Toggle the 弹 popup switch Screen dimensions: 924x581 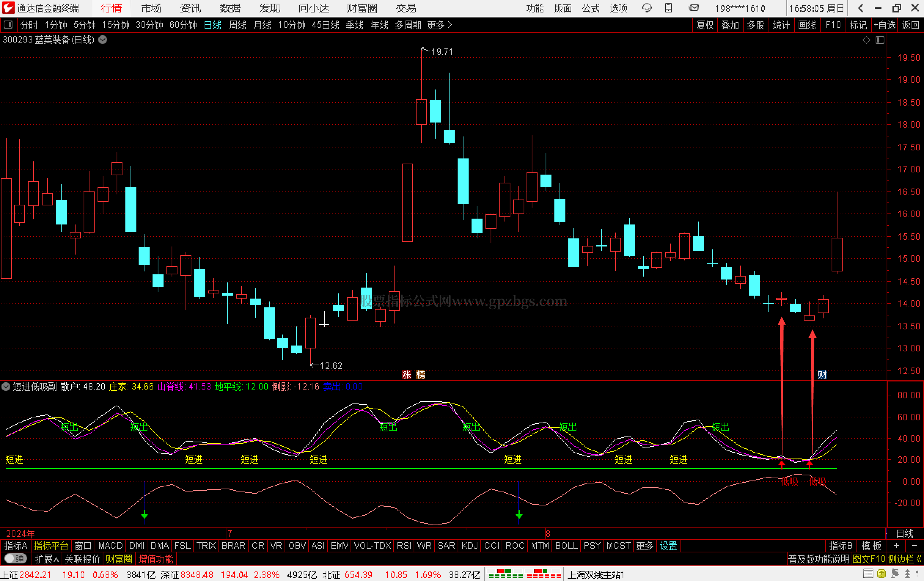pos(15,559)
